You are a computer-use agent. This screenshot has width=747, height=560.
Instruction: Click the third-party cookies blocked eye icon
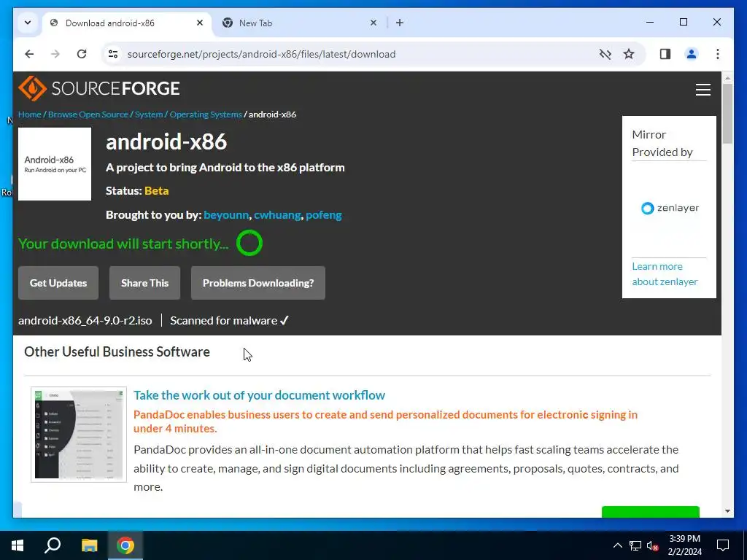point(605,54)
